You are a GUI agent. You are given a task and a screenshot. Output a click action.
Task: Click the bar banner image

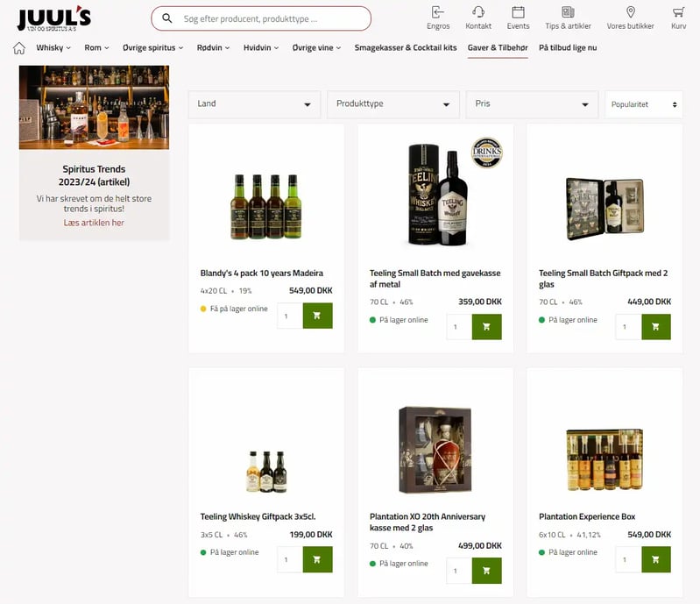(x=94, y=107)
